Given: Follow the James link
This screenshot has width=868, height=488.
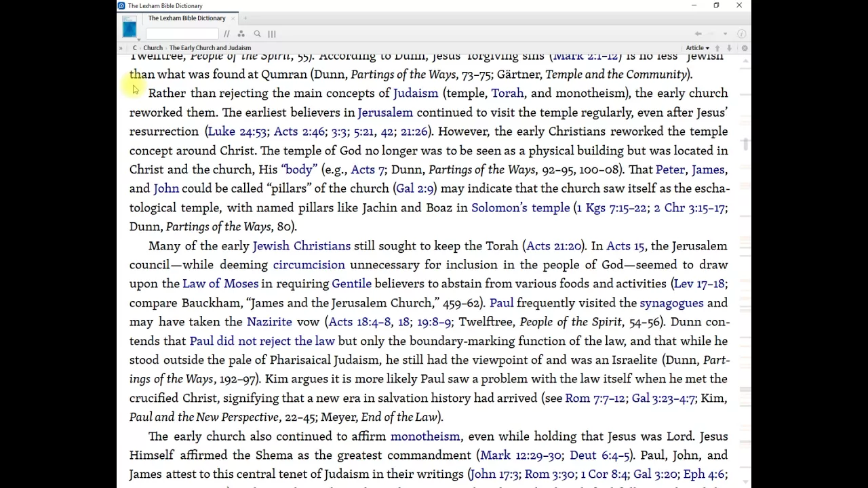Looking at the screenshot, I should click(x=708, y=169).
